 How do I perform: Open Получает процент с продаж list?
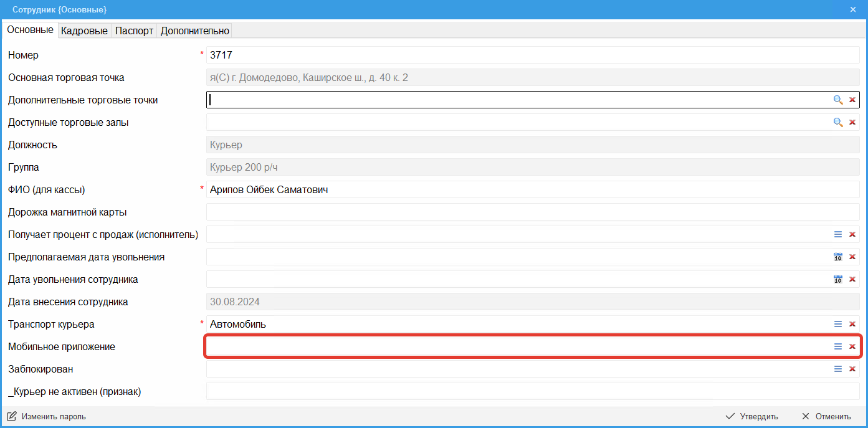click(x=838, y=234)
